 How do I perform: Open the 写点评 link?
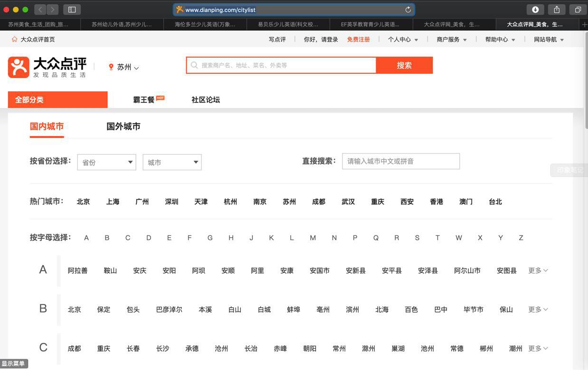[277, 39]
